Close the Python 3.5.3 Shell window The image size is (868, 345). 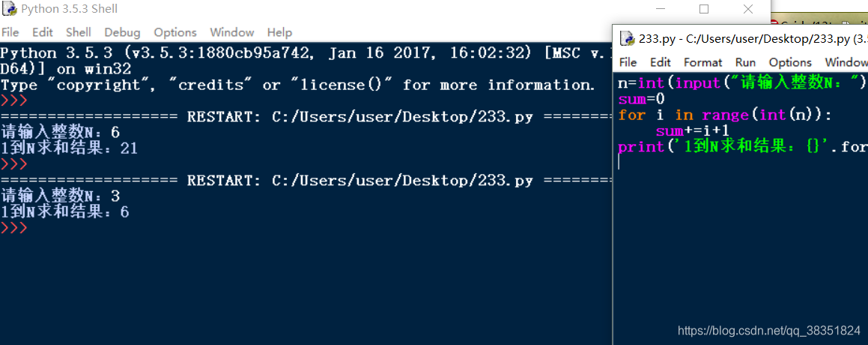748,10
